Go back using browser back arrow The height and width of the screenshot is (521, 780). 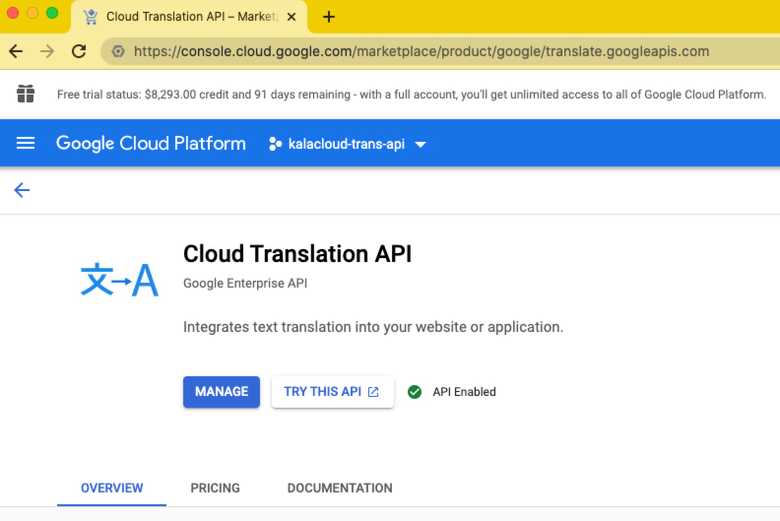coord(16,51)
